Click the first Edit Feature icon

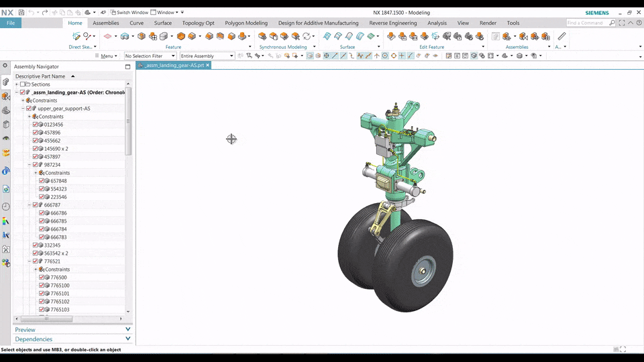point(391,36)
